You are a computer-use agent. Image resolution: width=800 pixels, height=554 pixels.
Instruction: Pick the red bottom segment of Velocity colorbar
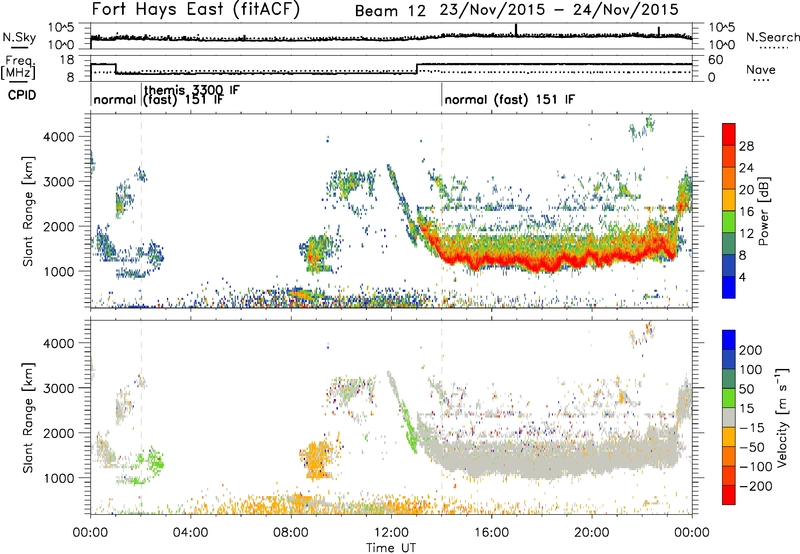pyautogui.click(x=729, y=495)
